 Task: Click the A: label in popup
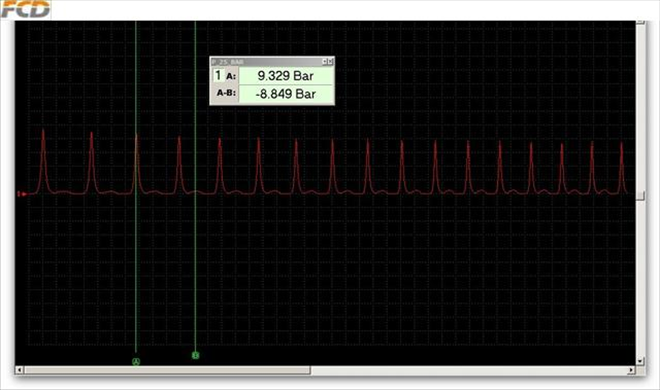pyautogui.click(x=231, y=76)
